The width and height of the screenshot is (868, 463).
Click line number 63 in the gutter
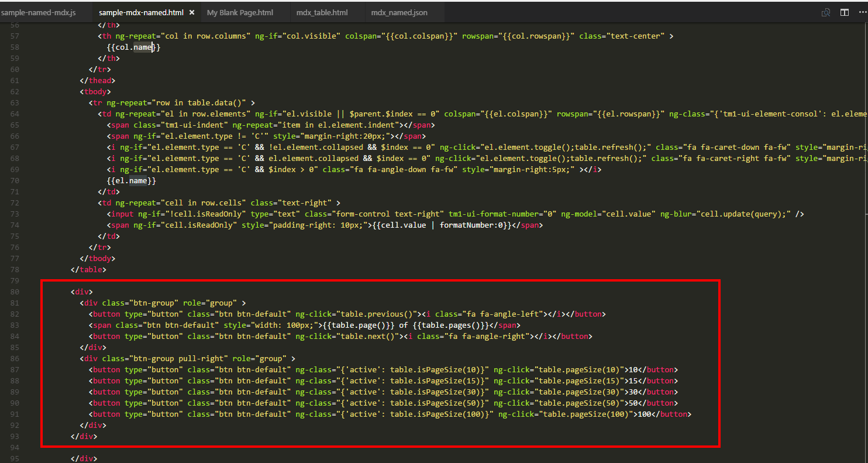pos(15,103)
